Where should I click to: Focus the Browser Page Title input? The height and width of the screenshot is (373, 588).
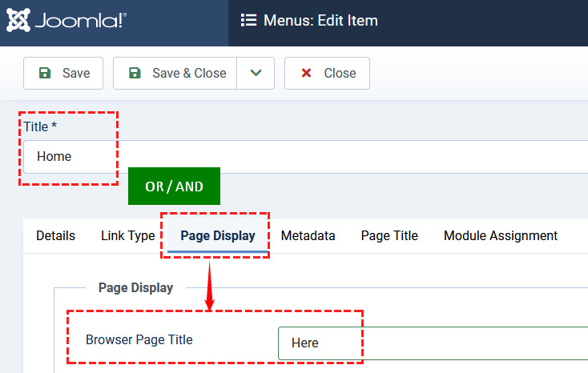pos(433,343)
